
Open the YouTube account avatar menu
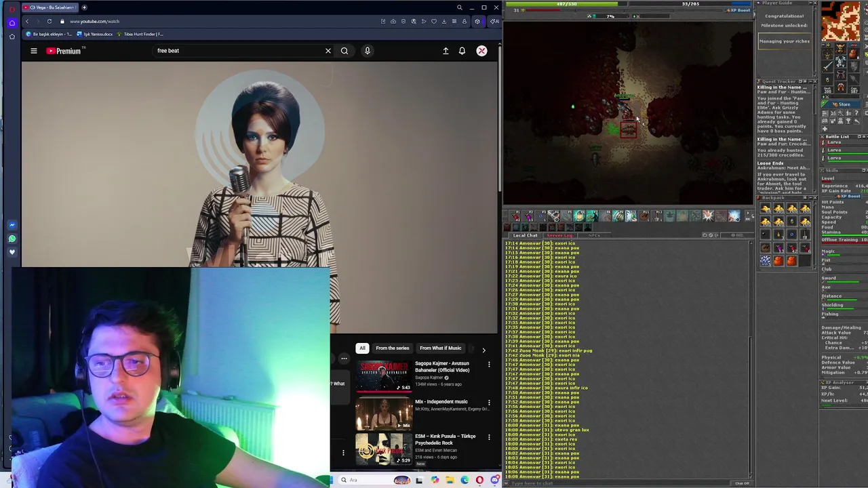[x=481, y=51]
